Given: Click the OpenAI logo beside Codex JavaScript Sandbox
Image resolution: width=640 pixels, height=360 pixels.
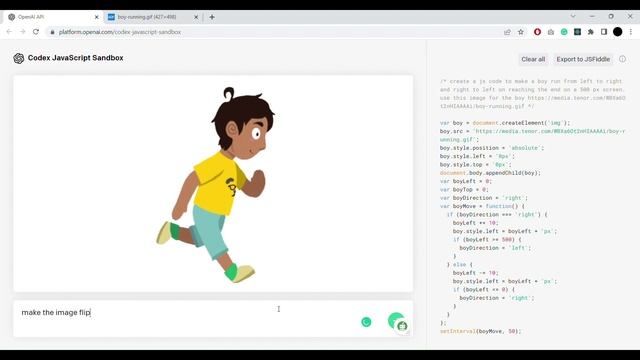Looking at the screenshot, I should (18, 58).
